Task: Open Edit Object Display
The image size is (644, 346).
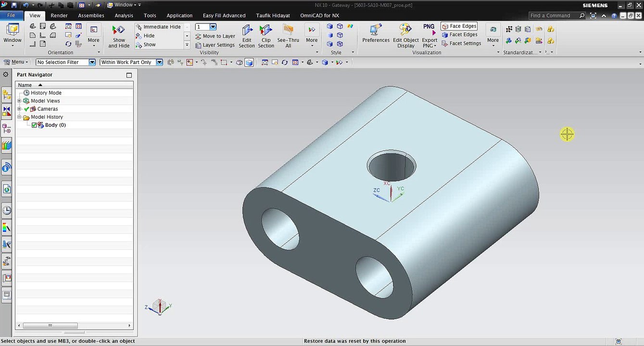Action: point(405,37)
